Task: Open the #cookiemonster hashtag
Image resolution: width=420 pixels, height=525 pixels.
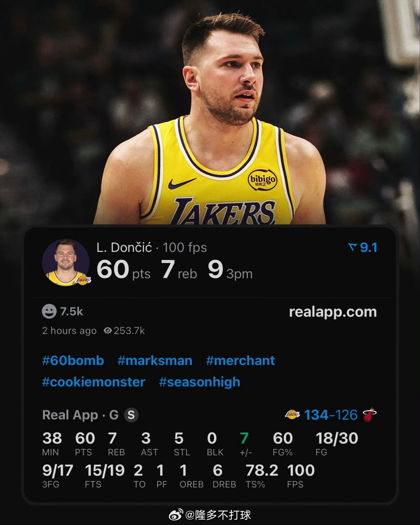Action: [94, 382]
